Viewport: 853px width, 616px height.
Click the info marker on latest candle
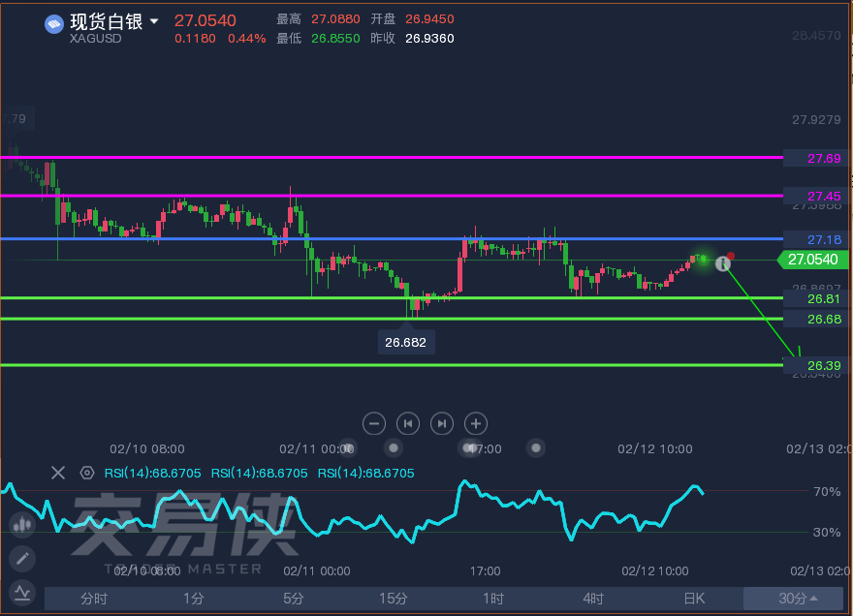[x=722, y=262]
